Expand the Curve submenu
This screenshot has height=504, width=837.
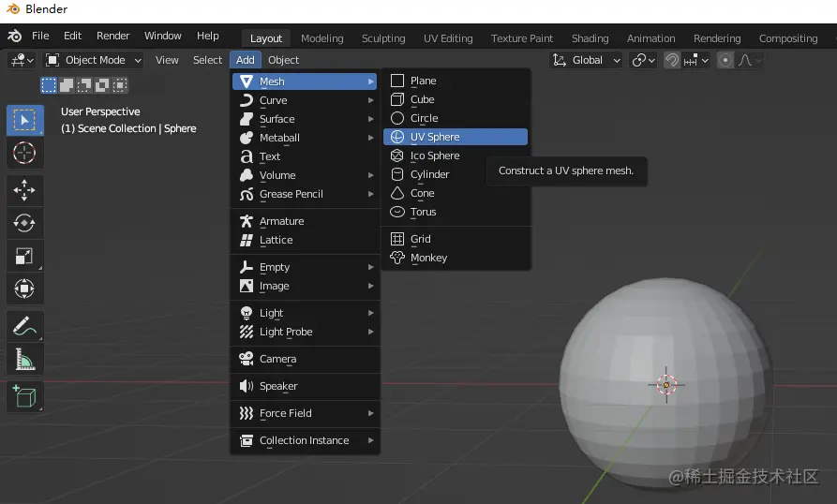click(305, 100)
